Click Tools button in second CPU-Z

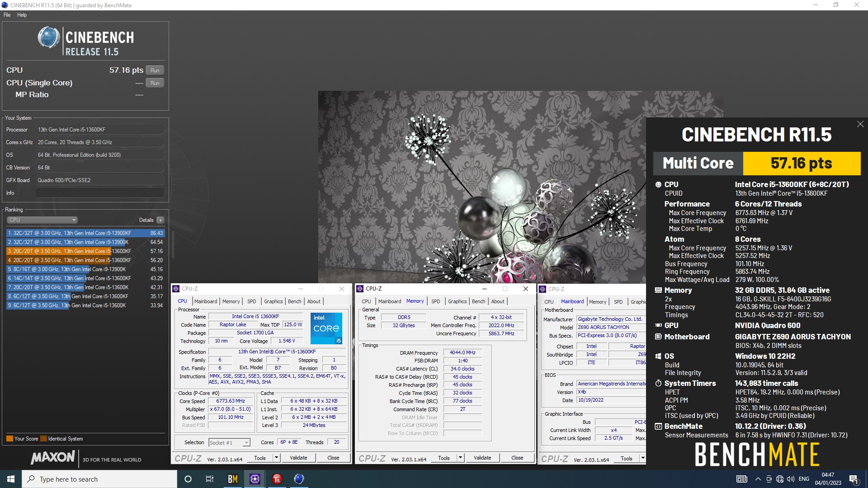point(444,458)
